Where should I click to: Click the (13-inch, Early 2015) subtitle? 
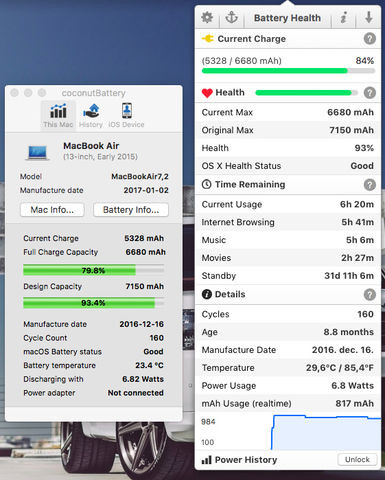coord(100,157)
